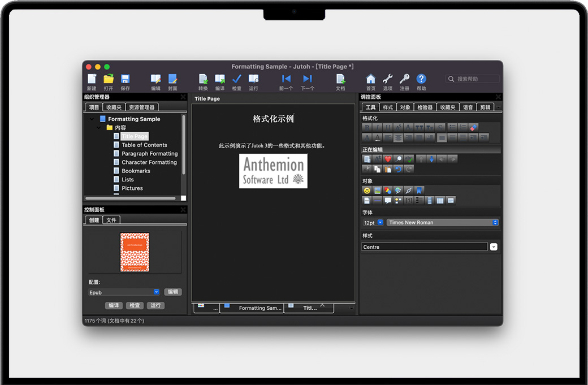Open 选项 (Options) wrench icon
The height and width of the screenshot is (385, 588).
387,80
